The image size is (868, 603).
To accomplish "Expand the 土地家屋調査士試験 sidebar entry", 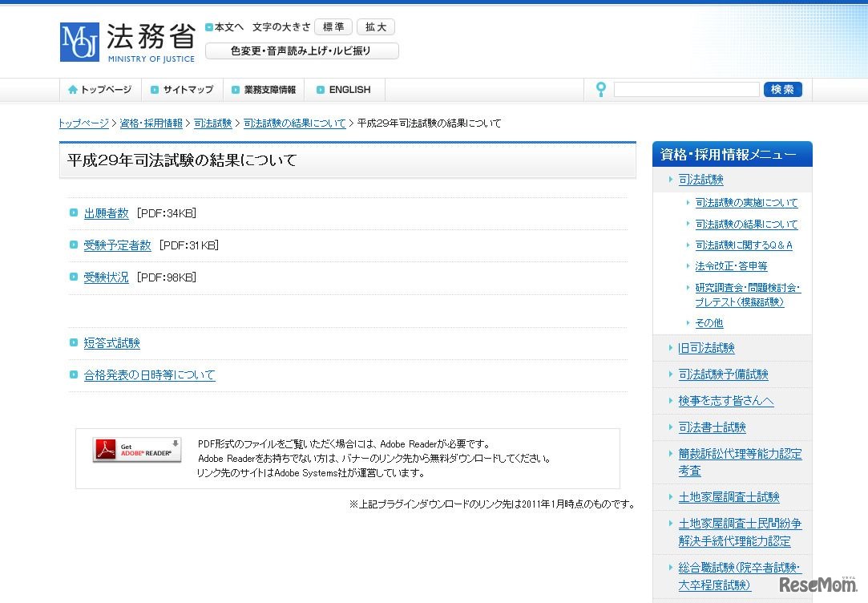I will click(728, 496).
